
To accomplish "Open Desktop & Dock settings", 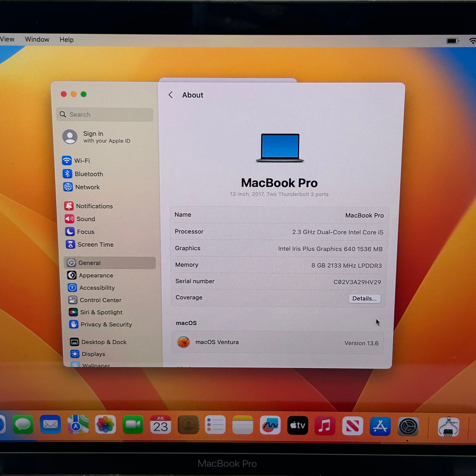I will coord(98,342).
